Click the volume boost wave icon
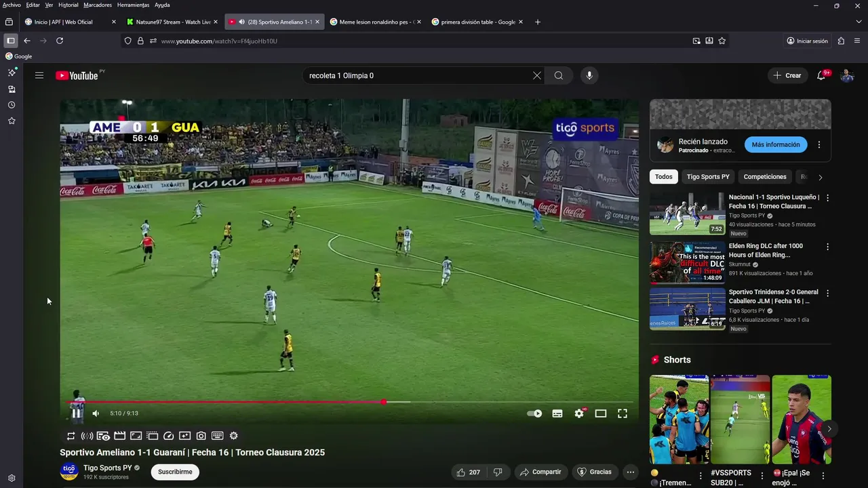Image resolution: width=868 pixels, height=488 pixels. [x=87, y=436]
